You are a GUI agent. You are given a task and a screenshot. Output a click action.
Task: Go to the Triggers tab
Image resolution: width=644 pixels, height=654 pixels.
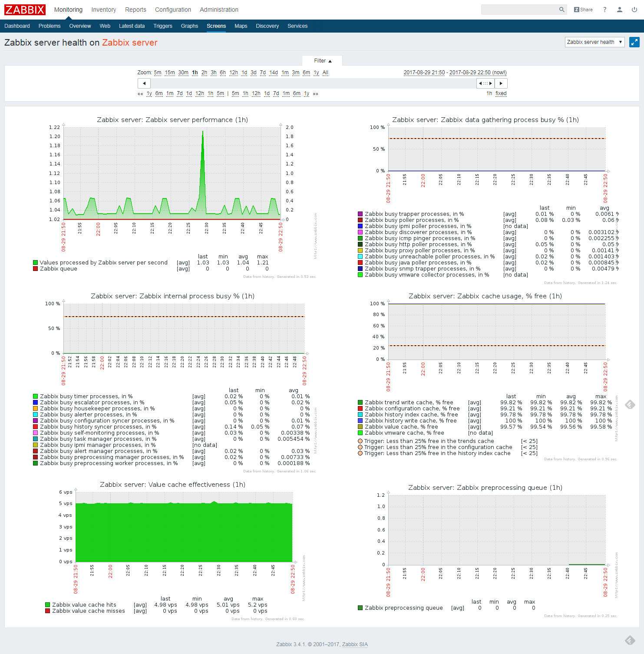(x=163, y=26)
